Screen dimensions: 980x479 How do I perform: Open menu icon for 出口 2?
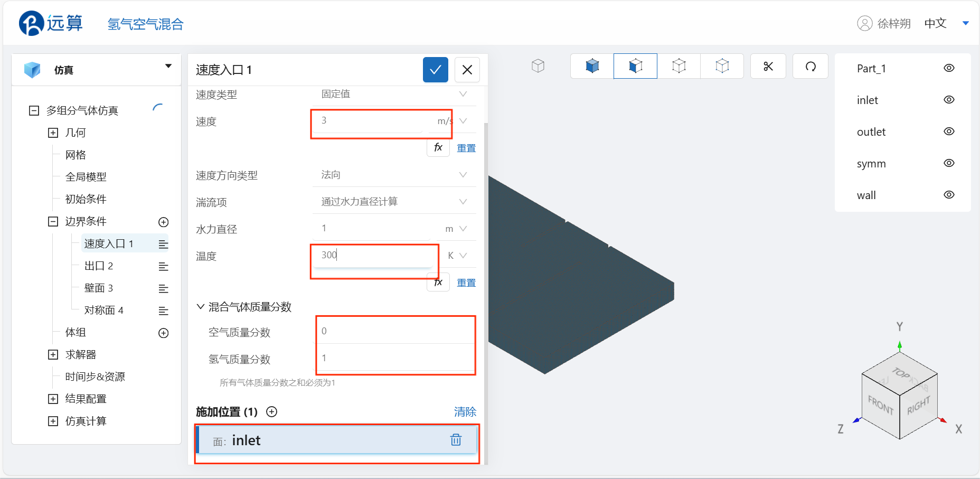tap(164, 266)
